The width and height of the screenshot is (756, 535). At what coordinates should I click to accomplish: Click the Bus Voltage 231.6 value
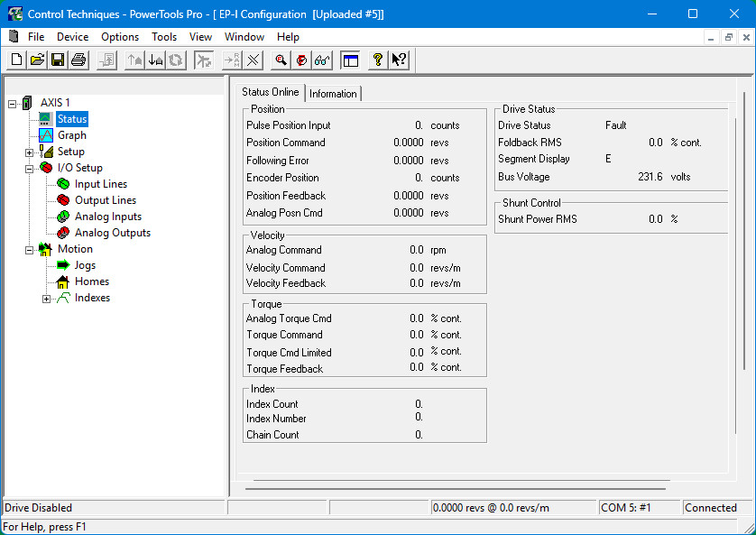pos(650,177)
